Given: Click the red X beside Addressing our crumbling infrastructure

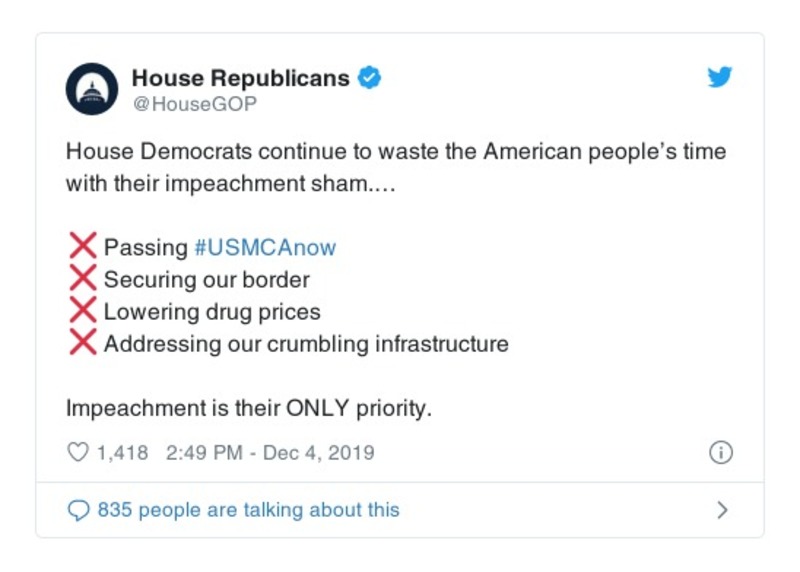Looking at the screenshot, I should click(x=82, y=343).
